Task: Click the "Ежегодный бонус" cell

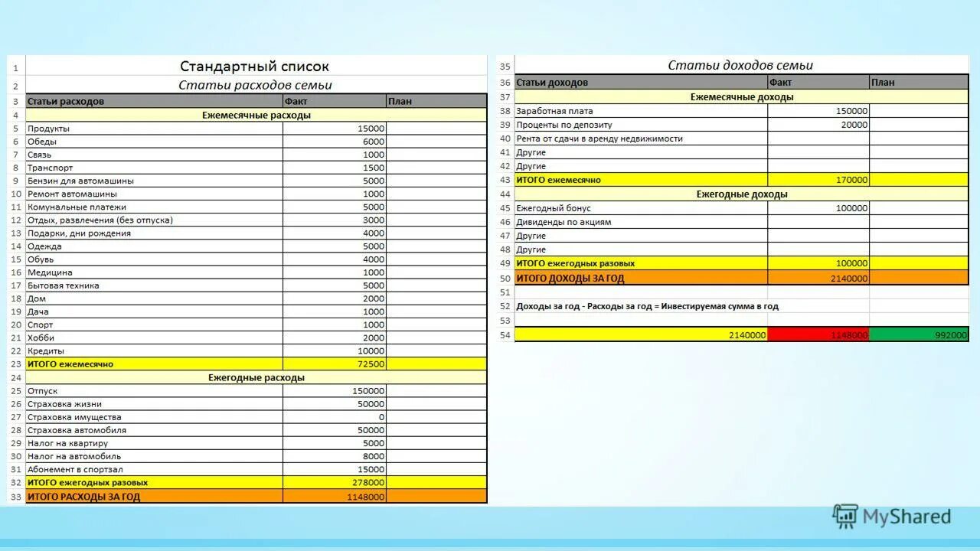Action: (x=642, y=208)
